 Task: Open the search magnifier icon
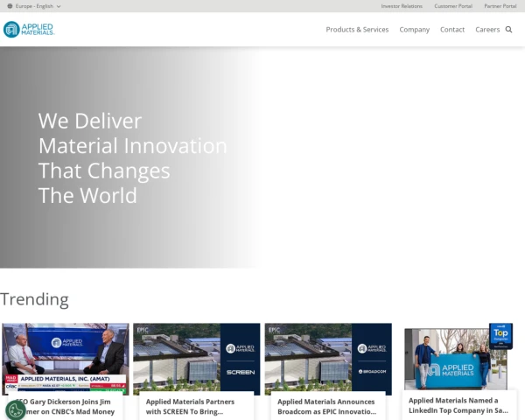click(508, 30)
